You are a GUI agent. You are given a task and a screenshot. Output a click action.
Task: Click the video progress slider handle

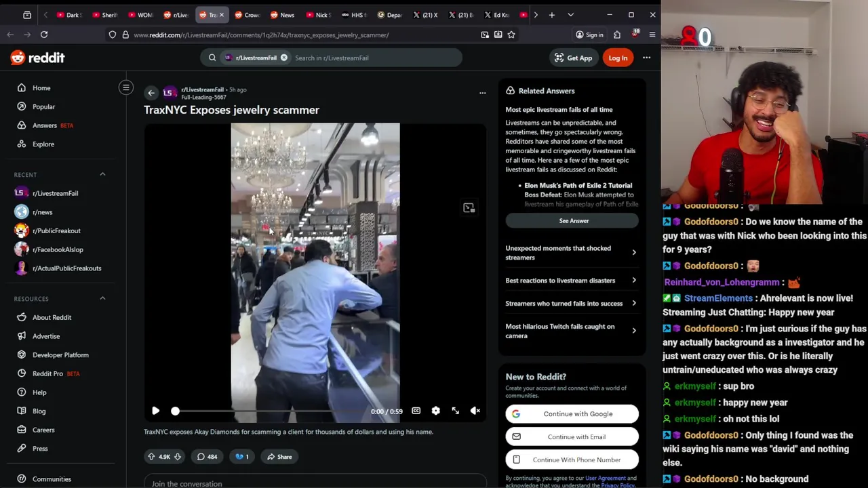[175, 411]
